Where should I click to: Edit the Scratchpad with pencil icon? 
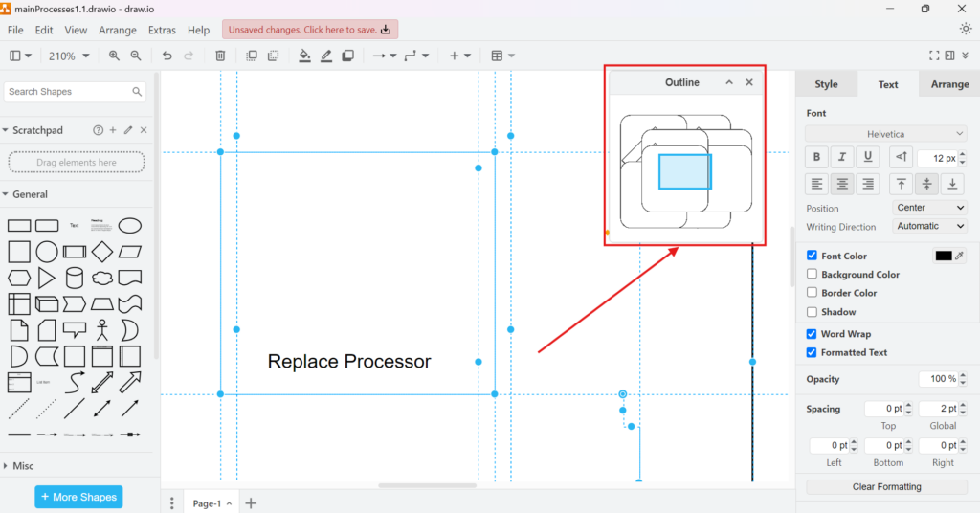128,130
